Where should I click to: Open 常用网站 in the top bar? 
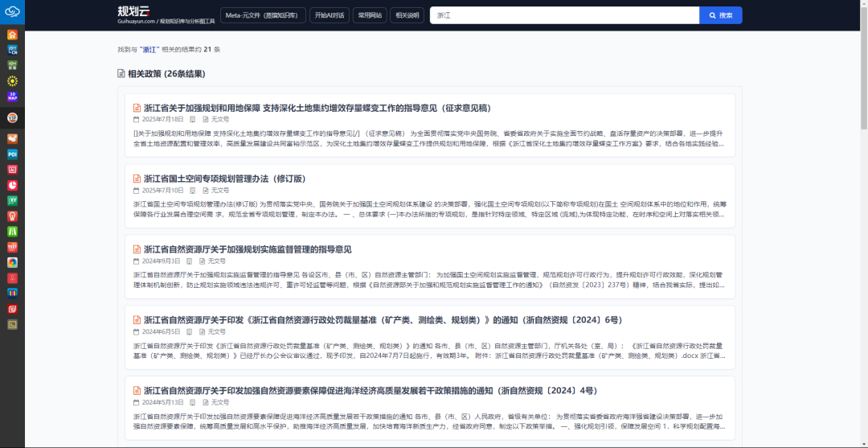click(x=370, y=15)
